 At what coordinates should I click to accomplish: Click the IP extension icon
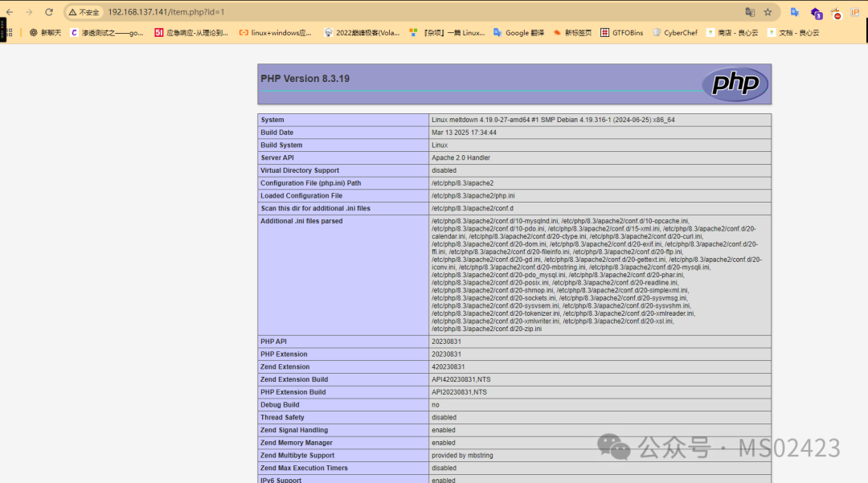coord(854,12)
